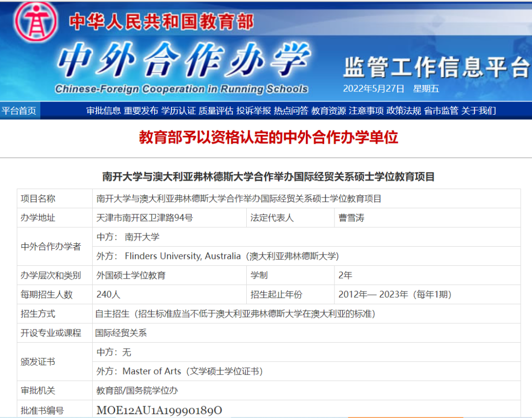Click the 办学地址 label cell
This screenshot has width=532, height=418.
coord(55,218)
